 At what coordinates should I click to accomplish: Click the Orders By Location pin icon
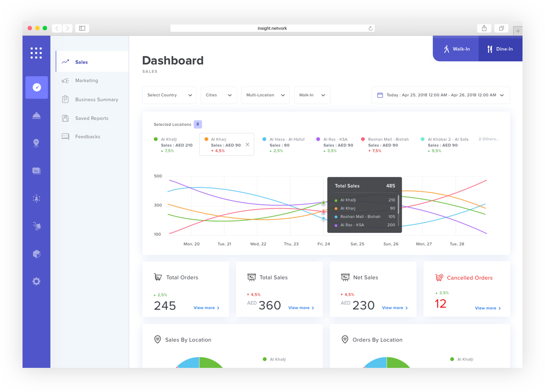point(345,340)
